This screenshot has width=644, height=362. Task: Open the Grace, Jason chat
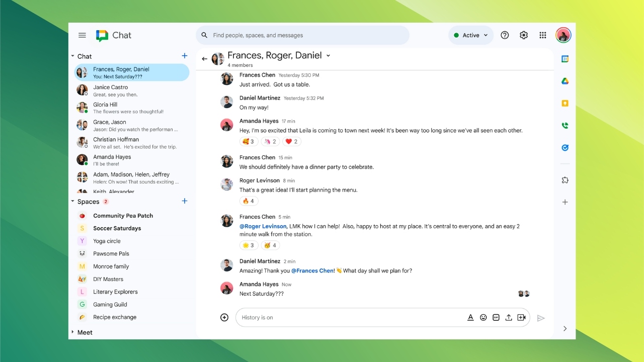coord(132,125)
